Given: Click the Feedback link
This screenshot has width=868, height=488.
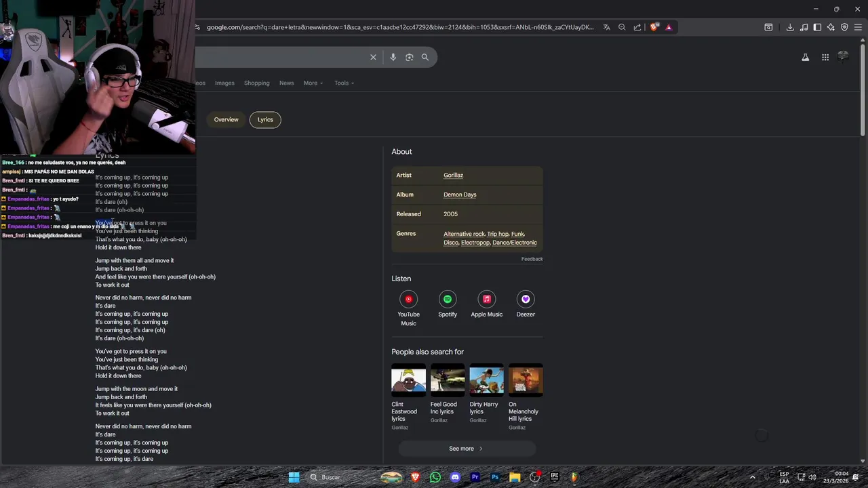Looking at the screenshot, I should (532, 259).
